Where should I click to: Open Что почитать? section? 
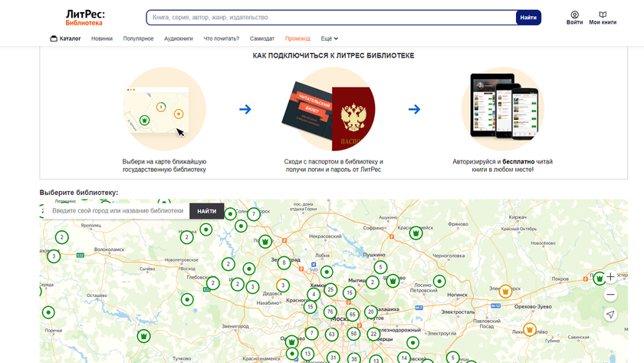coord(221,38)
